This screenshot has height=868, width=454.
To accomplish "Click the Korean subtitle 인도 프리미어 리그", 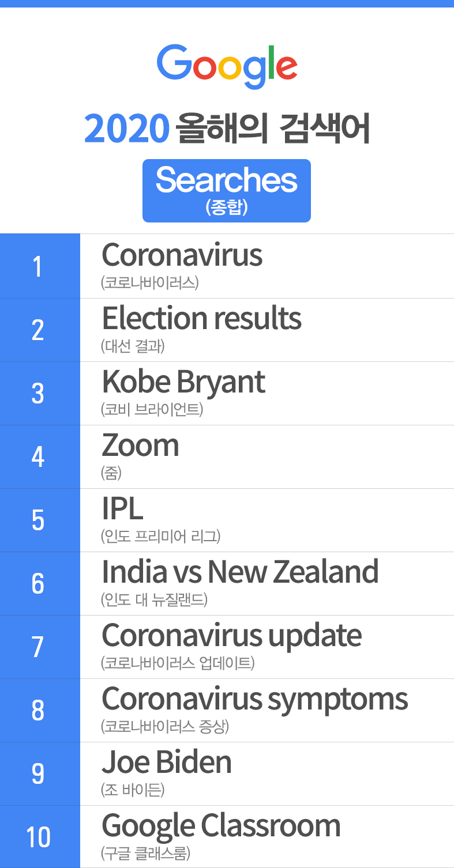I will [160, 537].
